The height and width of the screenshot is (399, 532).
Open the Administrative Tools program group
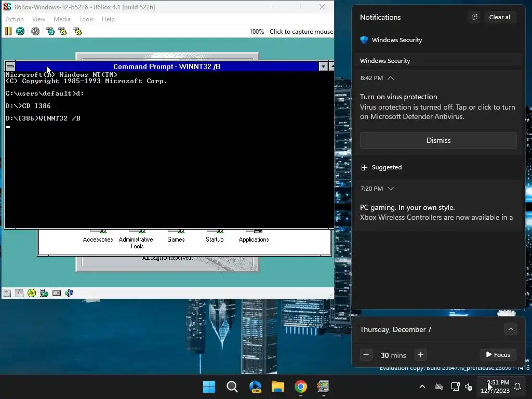click(x=136, y=240)
